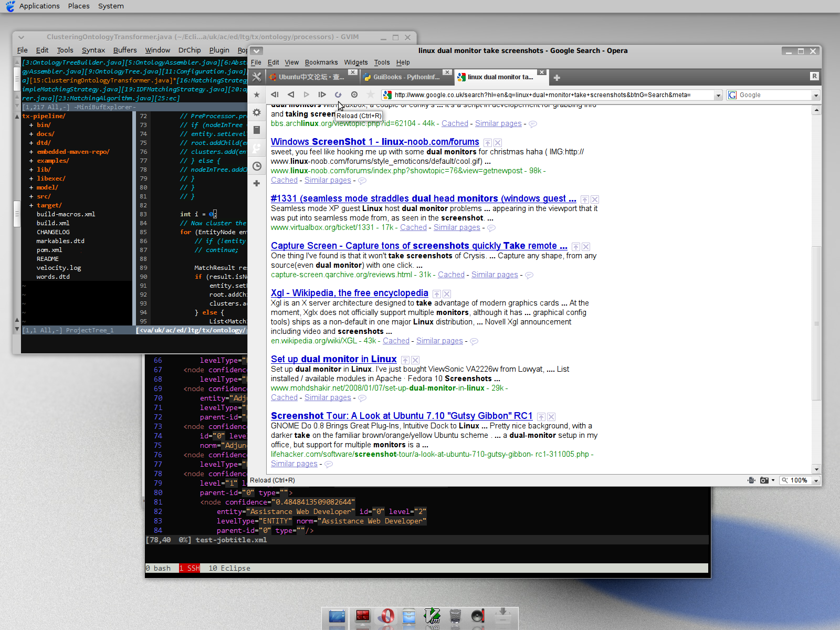Open the Places menu in top panel

79,6
